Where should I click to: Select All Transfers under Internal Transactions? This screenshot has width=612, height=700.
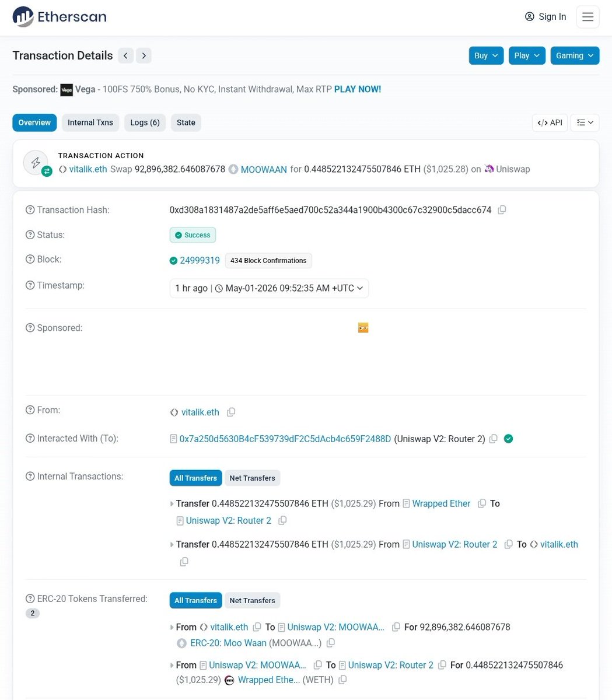pyautogui.click(x=195, y=478)
